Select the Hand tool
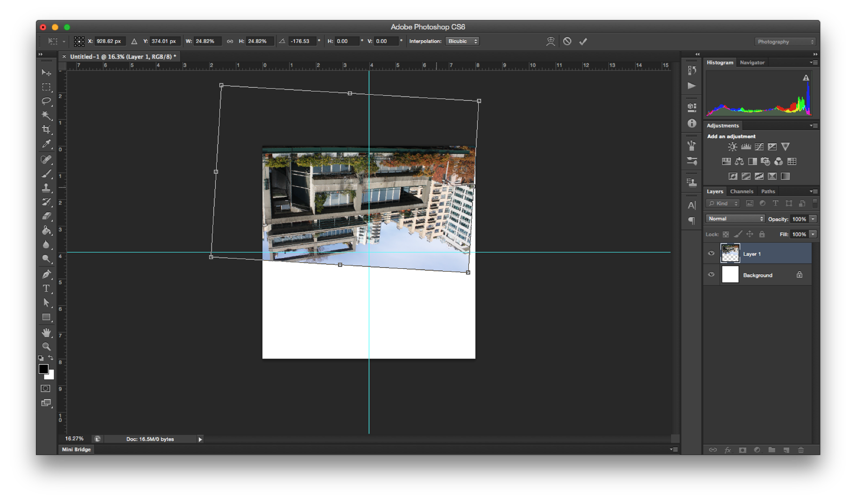This screenshot has width=856, height=504. point(46,332)
